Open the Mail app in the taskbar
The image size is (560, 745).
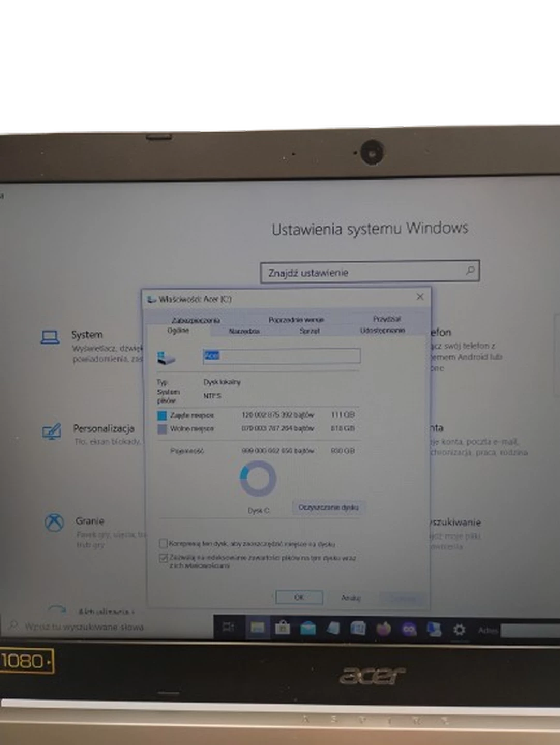pyautogui.click(x=308, y=628)
